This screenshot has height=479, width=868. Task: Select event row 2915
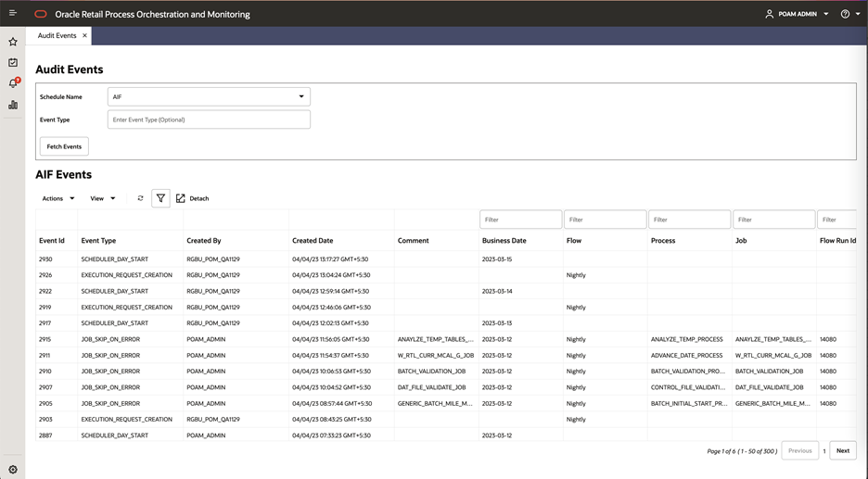click(446, 339)
